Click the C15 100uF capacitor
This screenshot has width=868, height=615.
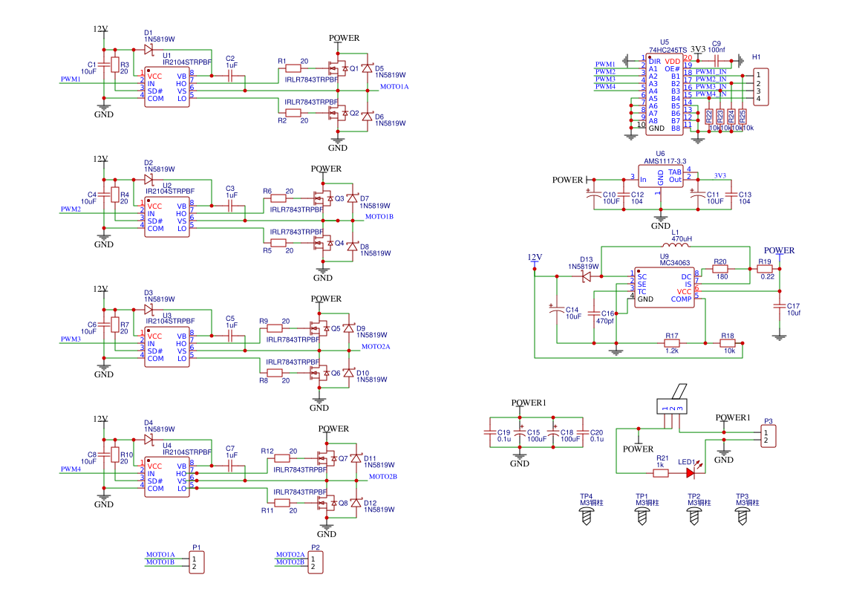tap(519, 432)
